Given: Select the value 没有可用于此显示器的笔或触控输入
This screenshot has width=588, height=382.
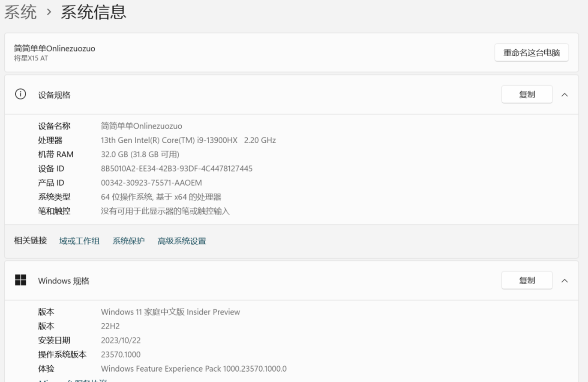Looking at the screenshot, I should (x=165, y=211).
